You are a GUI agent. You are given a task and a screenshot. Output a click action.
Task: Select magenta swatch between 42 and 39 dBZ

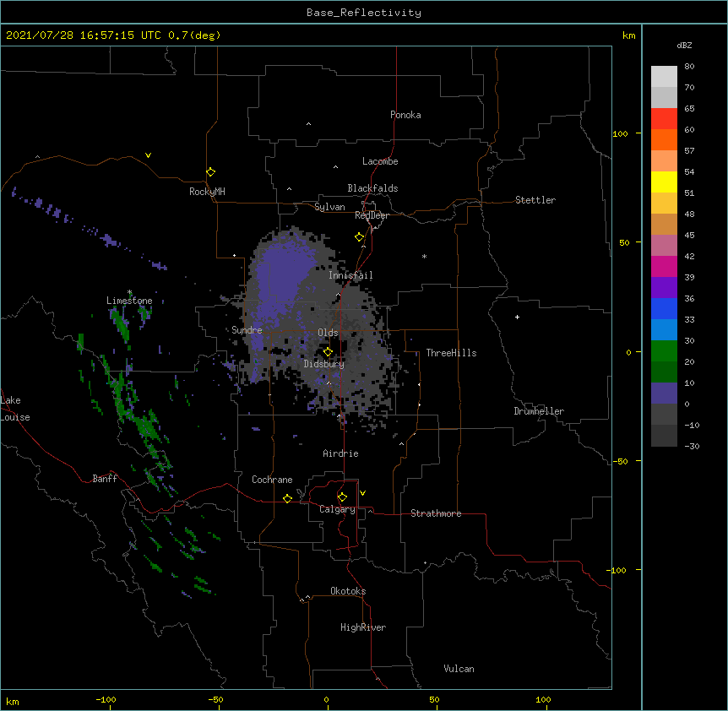pyautogui.click(x=664, y=266)
